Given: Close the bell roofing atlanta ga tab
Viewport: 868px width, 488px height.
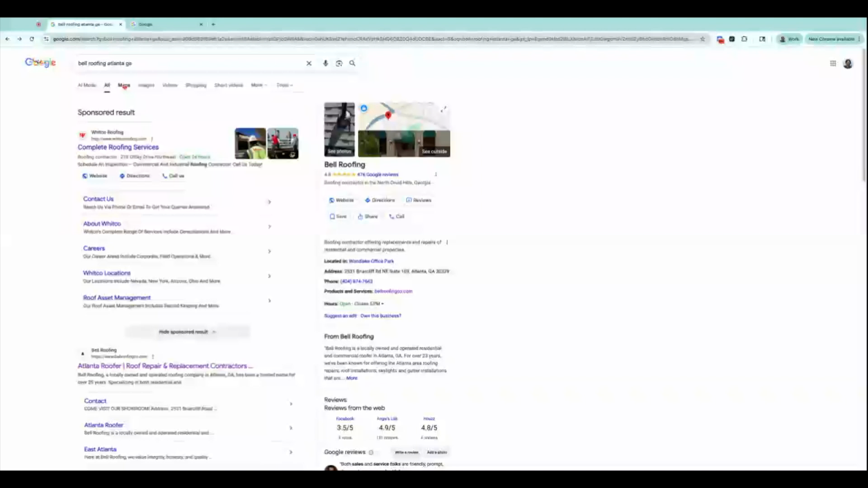Looking at the screenshot, I should (x=120, y=24).
